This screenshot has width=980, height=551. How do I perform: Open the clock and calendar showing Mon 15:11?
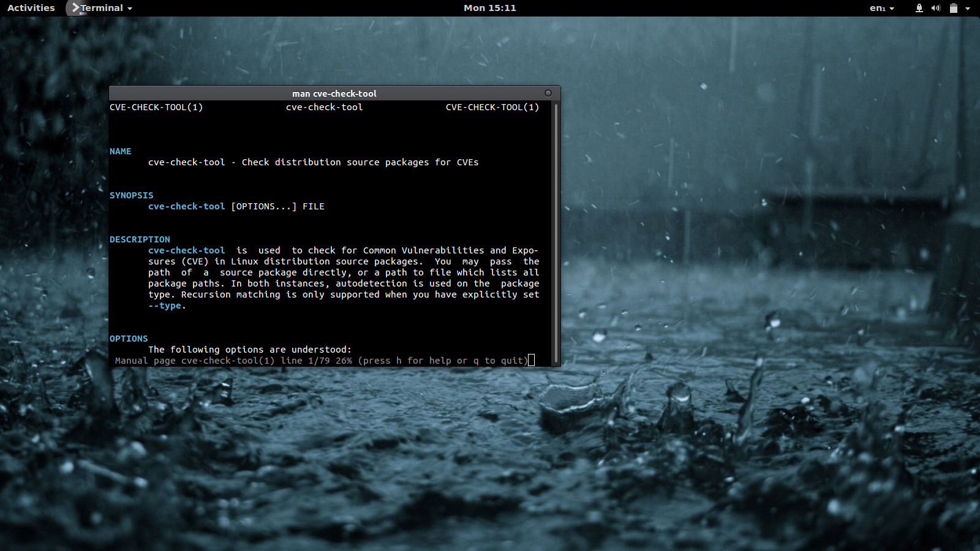coord(489,8)
